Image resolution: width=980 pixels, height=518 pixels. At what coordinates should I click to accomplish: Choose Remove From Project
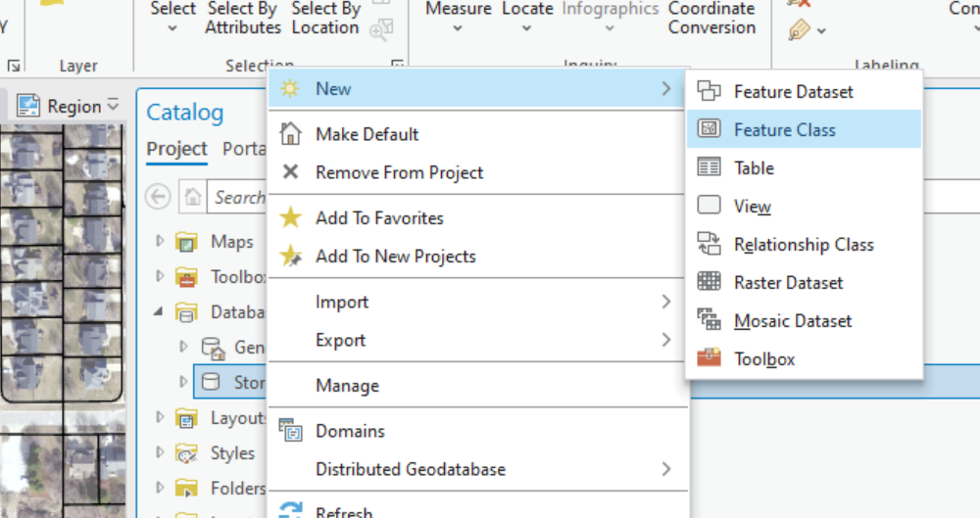(x=399, y=172)
